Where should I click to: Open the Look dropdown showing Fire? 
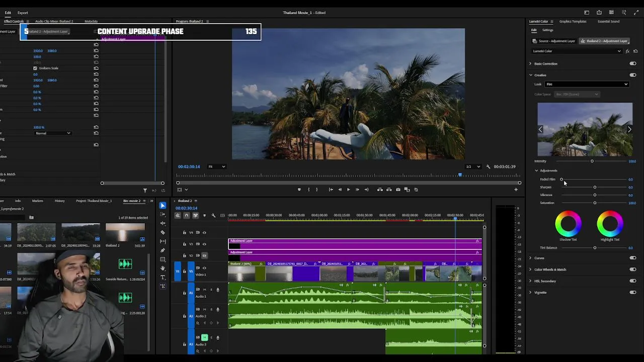pos(587,84)
